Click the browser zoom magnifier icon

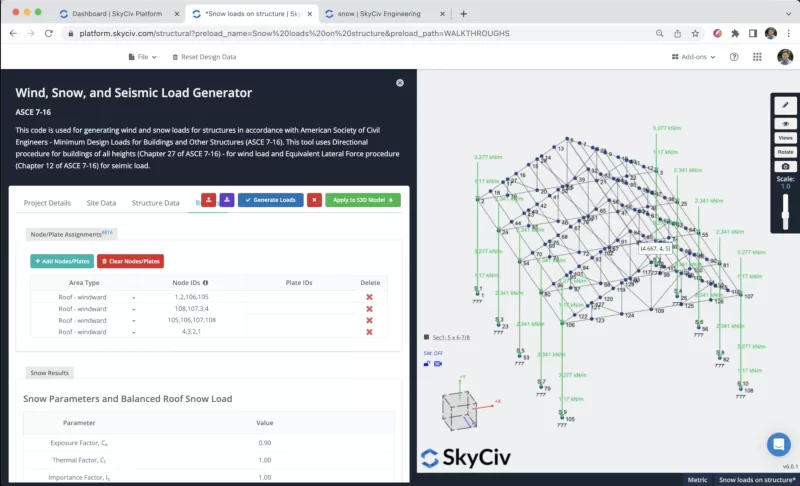point(659,33)
